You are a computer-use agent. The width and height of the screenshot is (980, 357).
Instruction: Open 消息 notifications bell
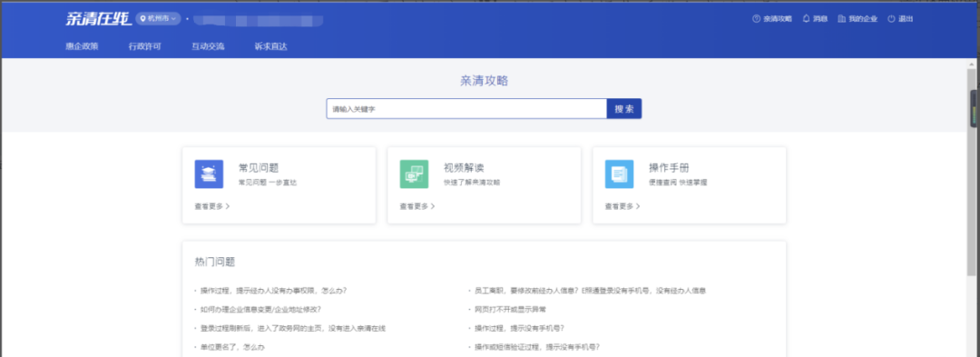(x=807, y=19)
